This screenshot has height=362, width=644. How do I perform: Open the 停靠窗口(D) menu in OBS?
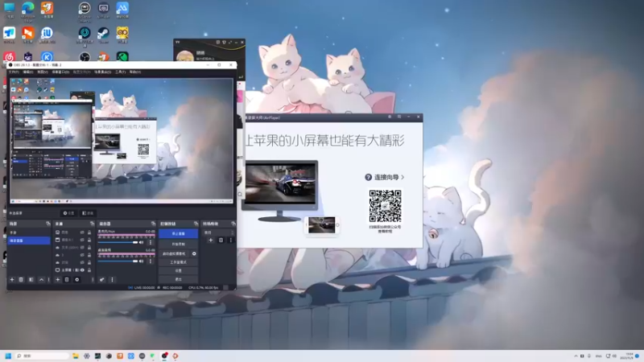coord(60,72)
